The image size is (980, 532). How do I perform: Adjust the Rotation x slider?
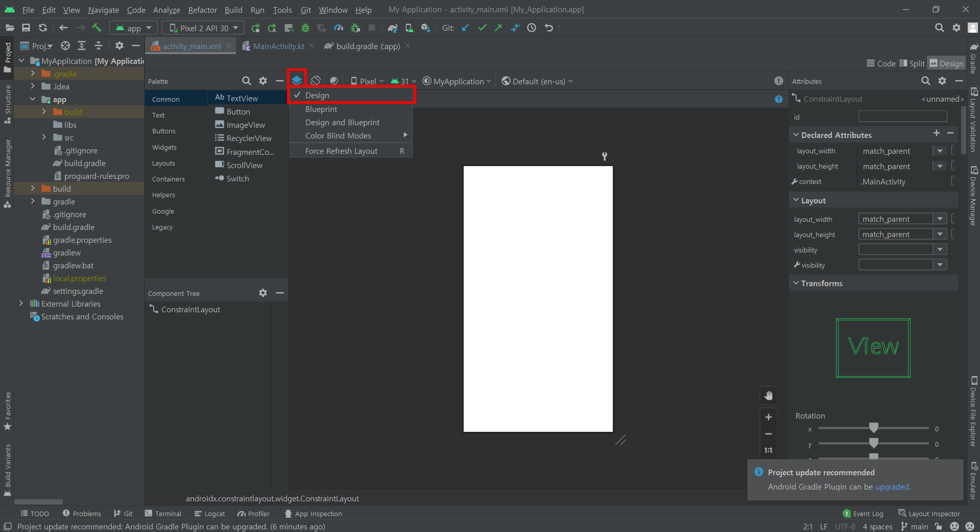(873, 428)
